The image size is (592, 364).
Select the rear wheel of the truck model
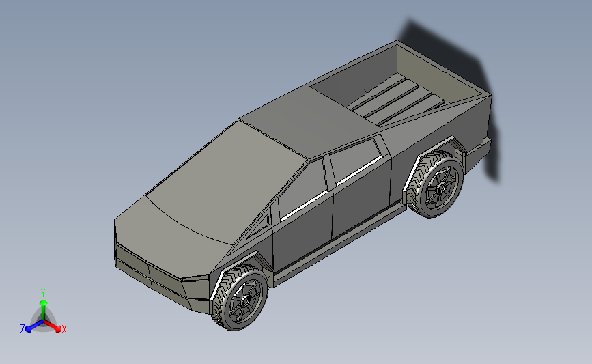click(436, 184)
